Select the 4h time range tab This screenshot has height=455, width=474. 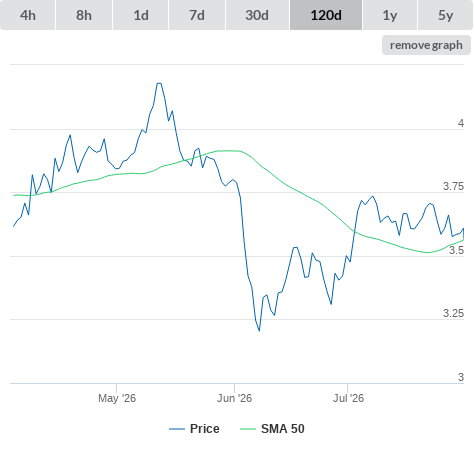click(28, 15)
